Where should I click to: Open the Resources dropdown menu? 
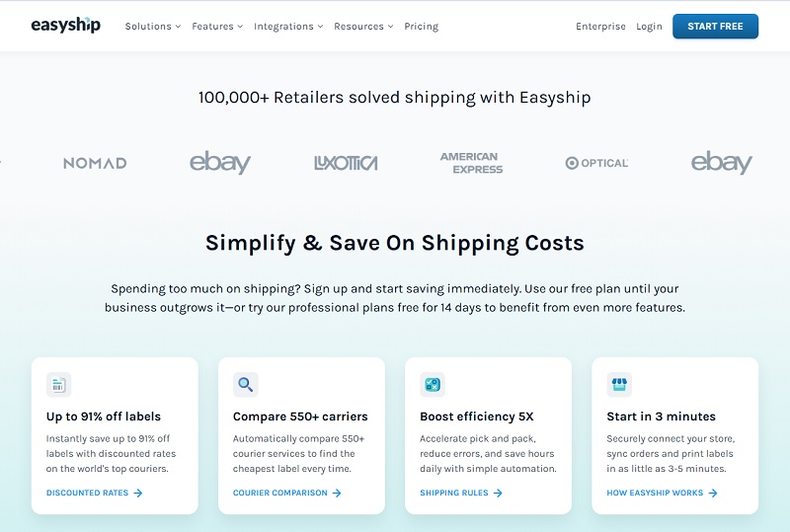click(x=363, y=27)
